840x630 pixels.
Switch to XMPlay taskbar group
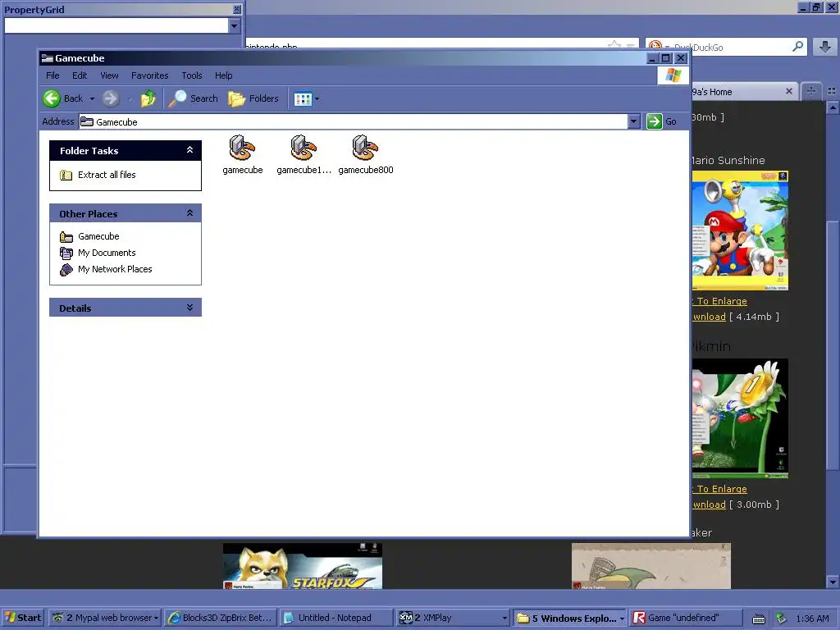pos(452,618)
